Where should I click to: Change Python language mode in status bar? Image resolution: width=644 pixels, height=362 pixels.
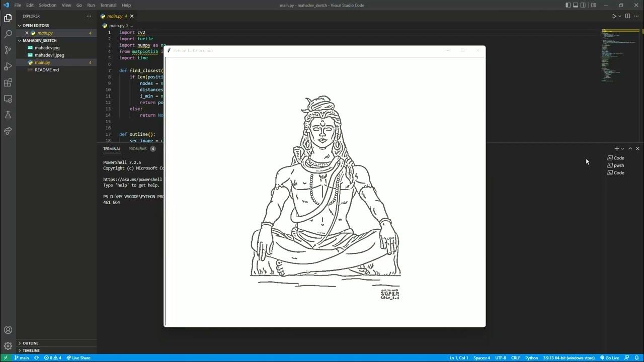pos(531,358)
